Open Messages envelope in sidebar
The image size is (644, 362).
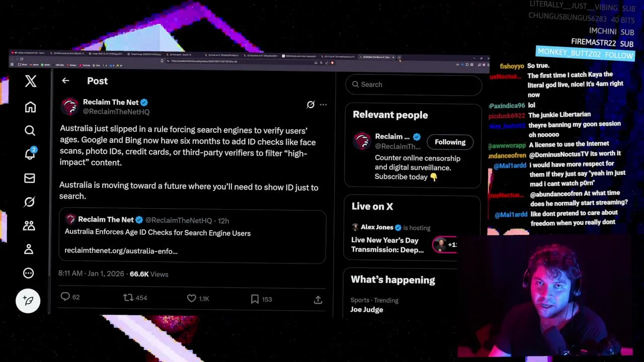(30, 178)
